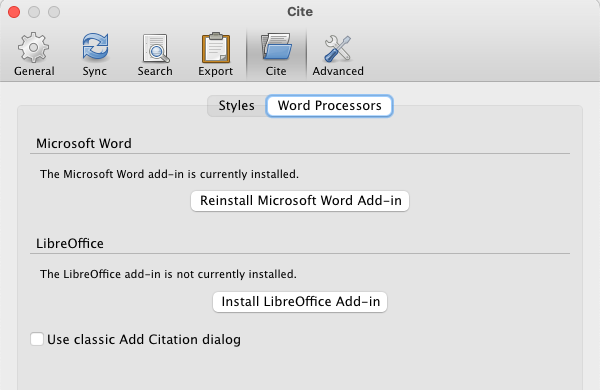Click the LibreOffice add-in not installed text
The image size is (600, 390).
[x=168, y=274]
